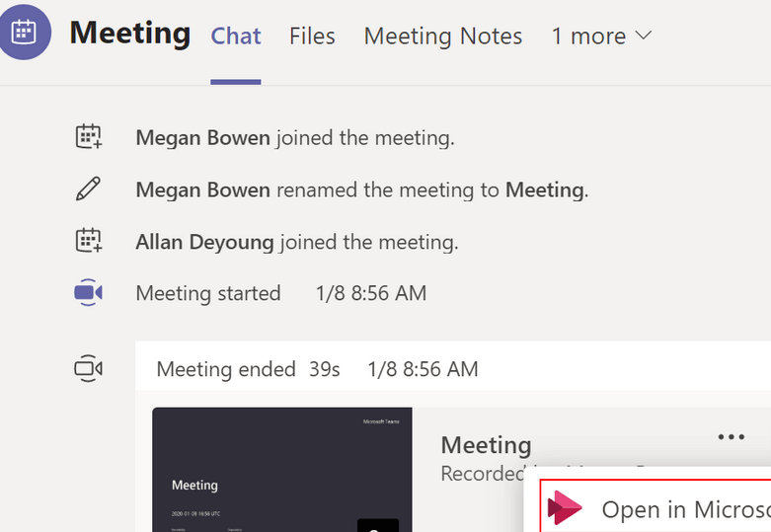Click Megan Bowen renamed the meeting message
The width and height of the screenshot is (771, 532).
362,190
